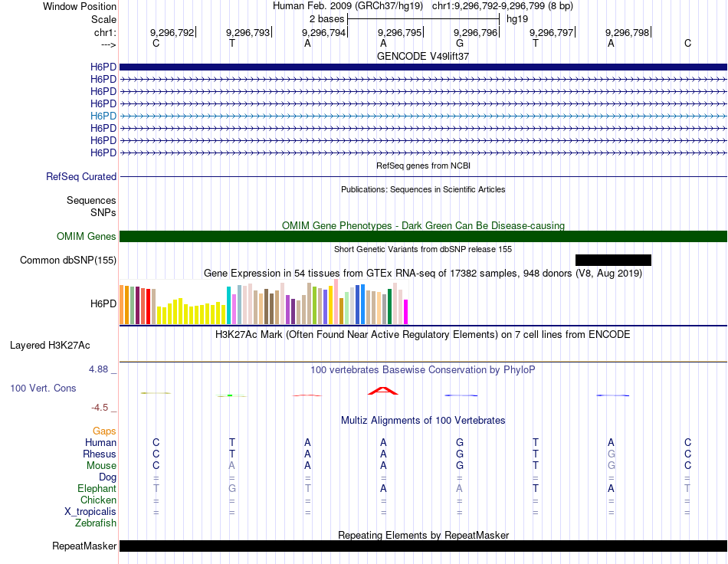Click the Mouse species label
Viewport: 728px width, 564px height.
pyautogui.click(x=101, y=466)
